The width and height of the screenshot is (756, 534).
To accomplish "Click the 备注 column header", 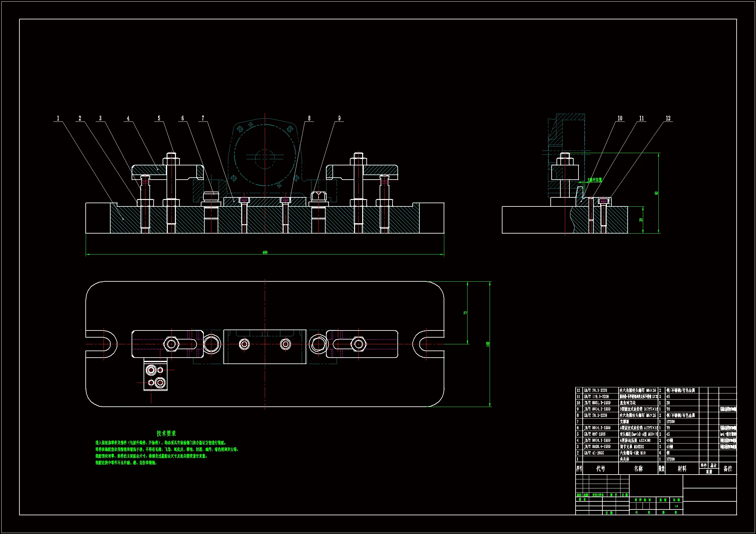I will (x=728, y=468).
